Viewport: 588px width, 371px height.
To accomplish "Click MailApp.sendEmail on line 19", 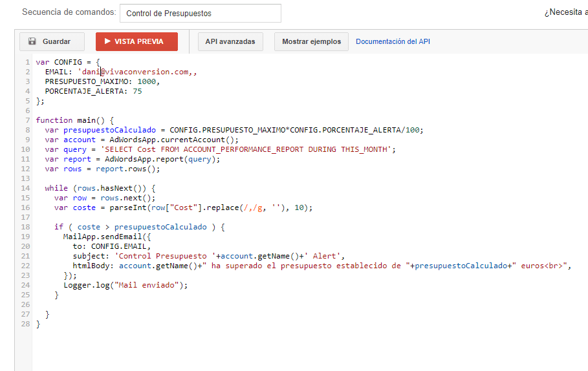I will point(102,237).
